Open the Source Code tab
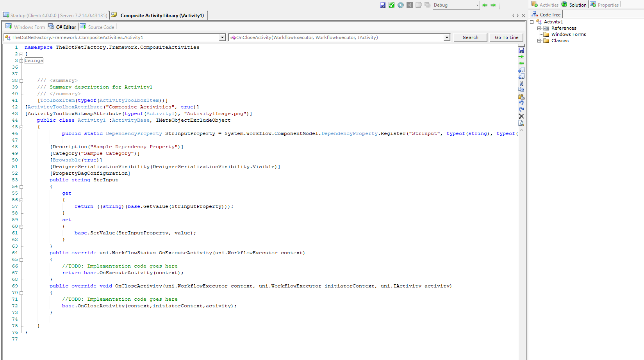Viewport: 644px width, 360px height. (98, 27)
